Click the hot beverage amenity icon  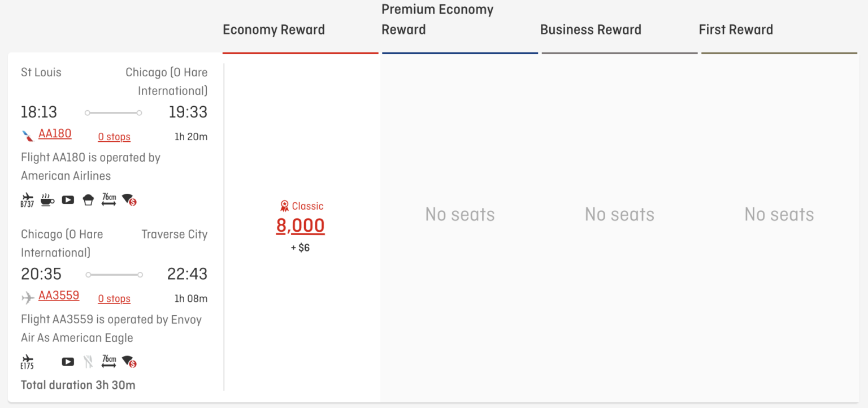click(47, 199)
